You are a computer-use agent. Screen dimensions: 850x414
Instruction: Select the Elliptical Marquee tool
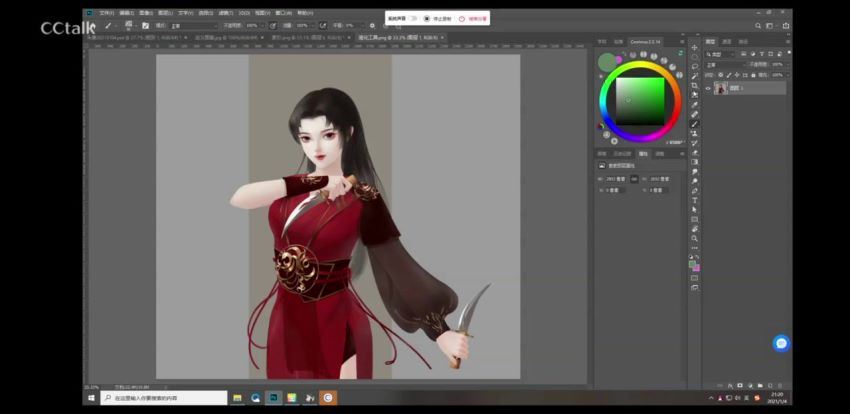[694, 57]
